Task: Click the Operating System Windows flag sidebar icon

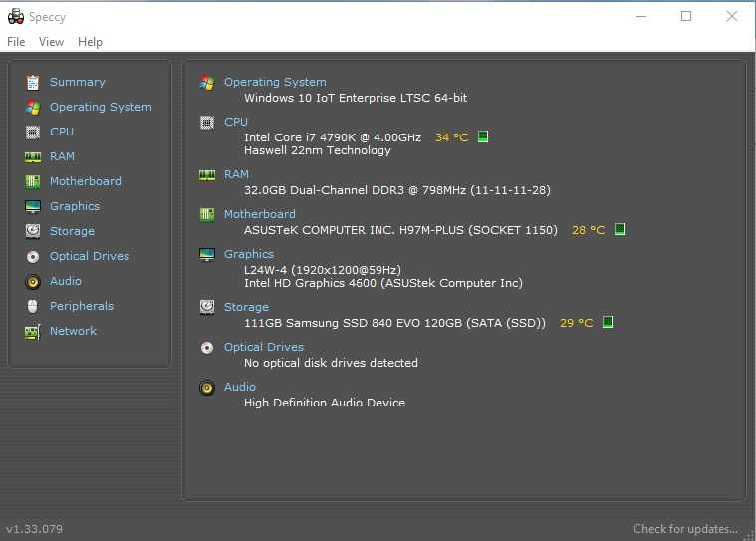Action: pos(33,107)
